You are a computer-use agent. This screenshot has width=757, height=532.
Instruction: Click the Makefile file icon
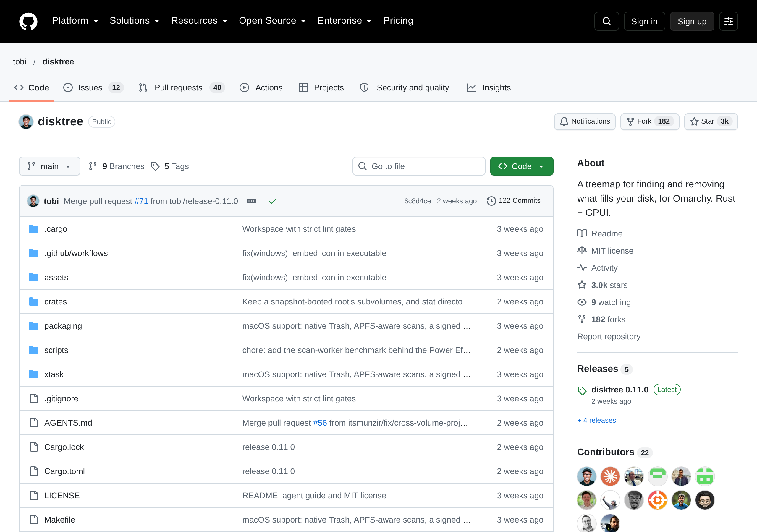34,520
